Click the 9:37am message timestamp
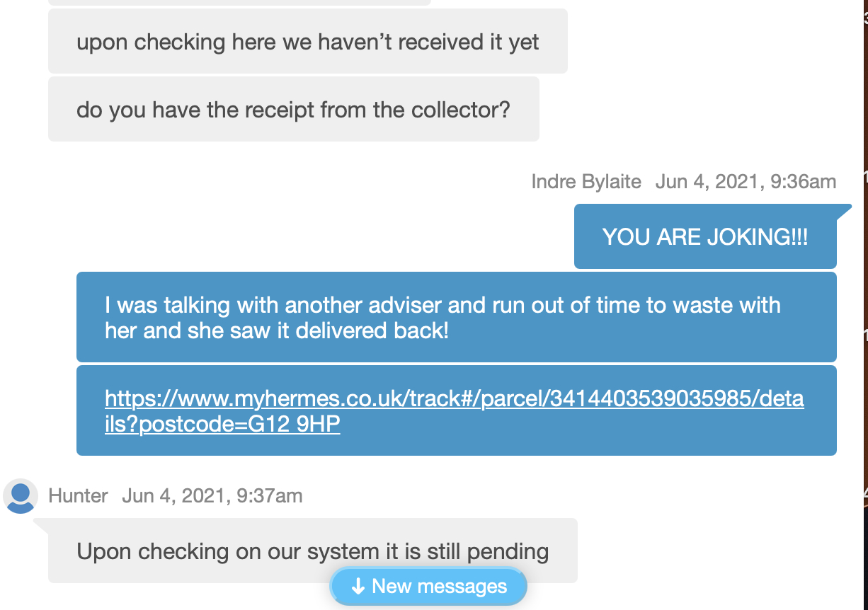The height and width of the screenshot is (610, 868). pyautogui.click(x=212, y=495)
